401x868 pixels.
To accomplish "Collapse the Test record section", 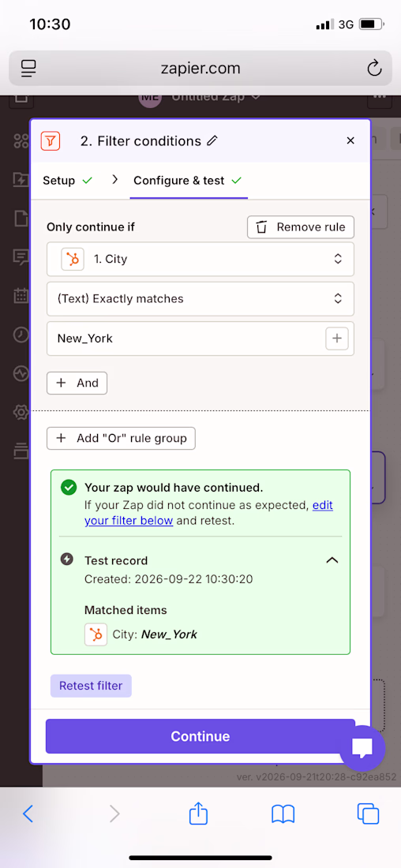I will point(332,560).
